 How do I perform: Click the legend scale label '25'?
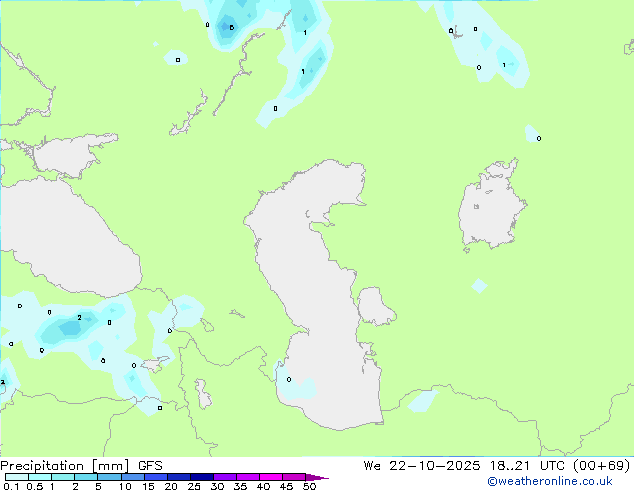click(x=194, y=486)
